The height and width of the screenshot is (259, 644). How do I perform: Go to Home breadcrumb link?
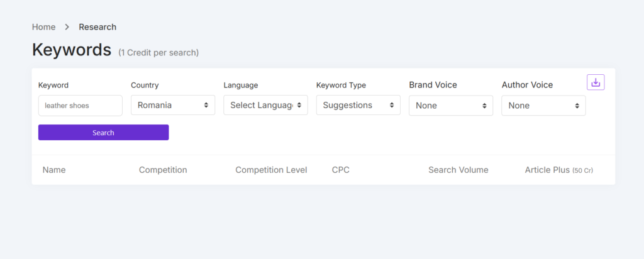[x=44, y=27]
